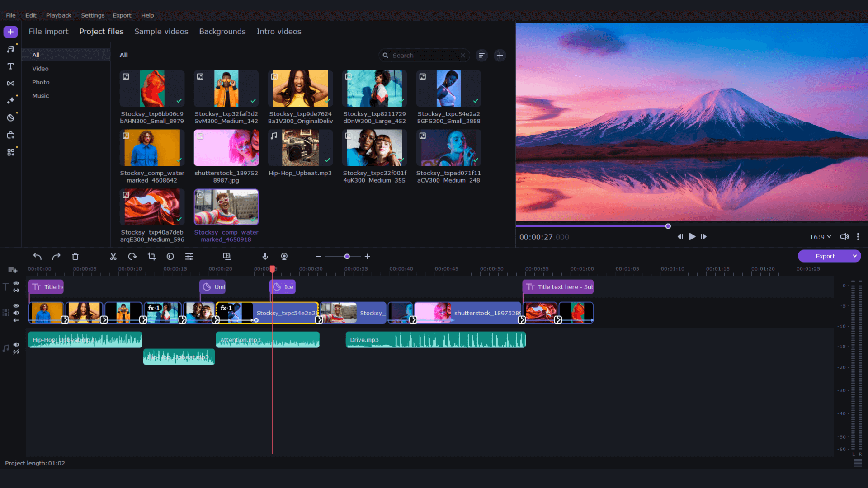Open the Clip properties sliders icon

tap(189, 256)
